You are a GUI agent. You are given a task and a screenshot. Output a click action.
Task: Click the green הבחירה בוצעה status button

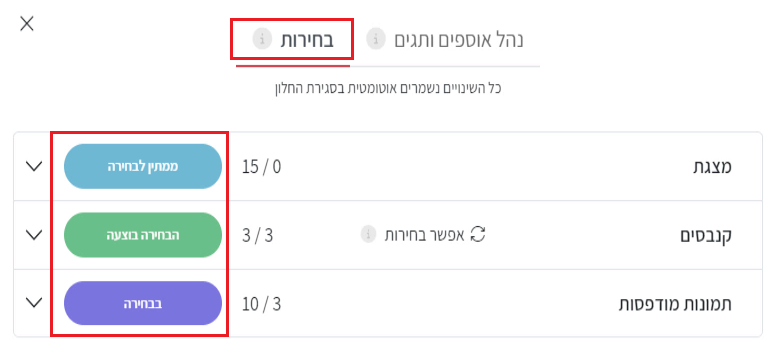pyautogui.click(x=143, y=235)
